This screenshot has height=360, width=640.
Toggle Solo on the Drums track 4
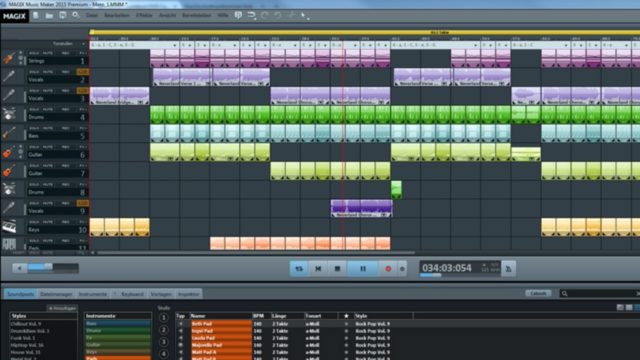pyautogui.click(x=34, y=109)
